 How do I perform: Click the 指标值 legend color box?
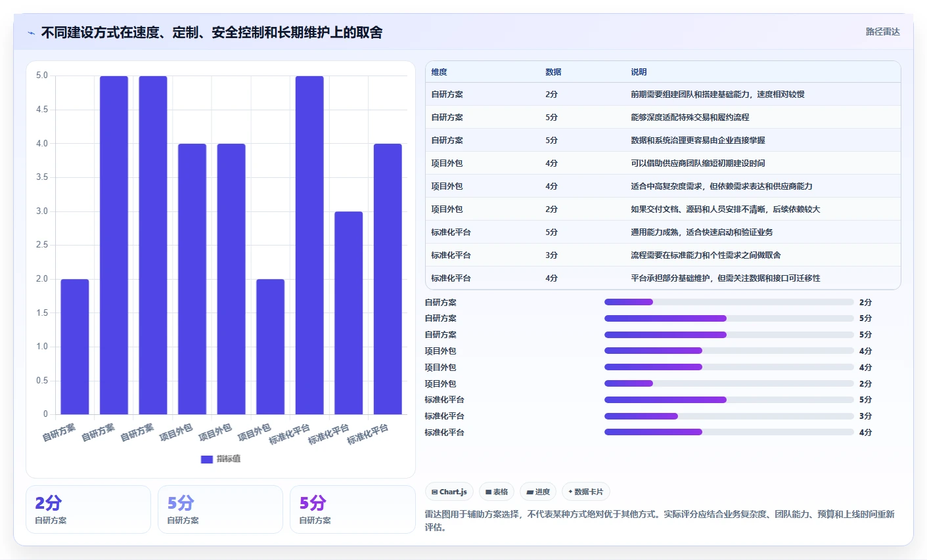207,459
